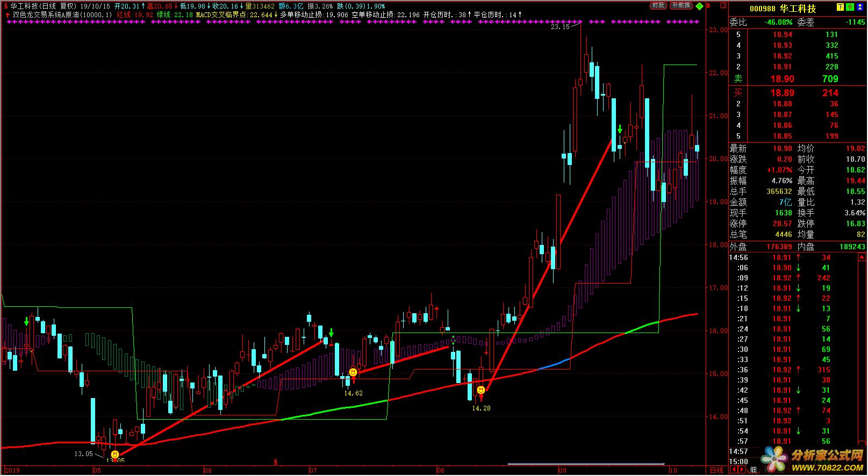Select the 日线 daily period tab
Viewport: 868px width, 476px height.
(x=716, y=470)
